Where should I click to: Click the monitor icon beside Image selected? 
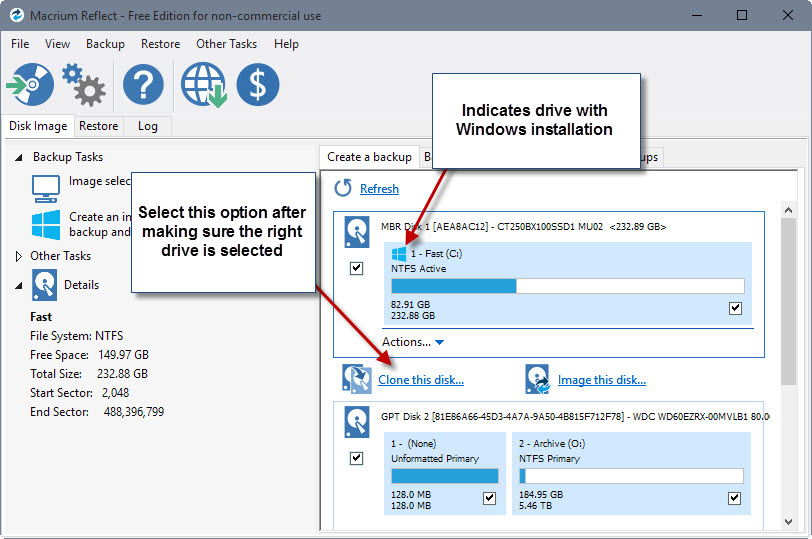46,189
